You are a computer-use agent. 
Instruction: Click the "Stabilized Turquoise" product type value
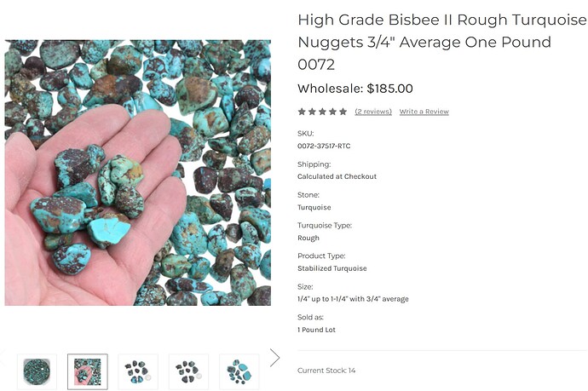pyautogui.click(x=332, y=268)
